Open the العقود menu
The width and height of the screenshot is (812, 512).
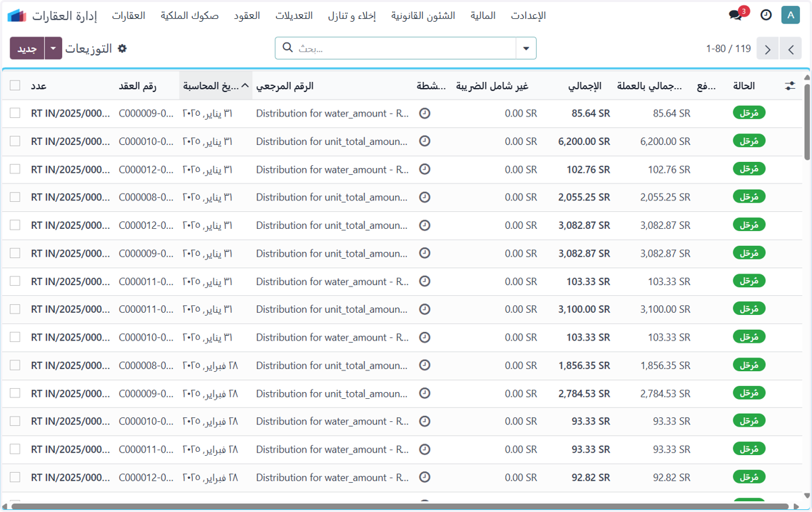(x=247, y=16)
